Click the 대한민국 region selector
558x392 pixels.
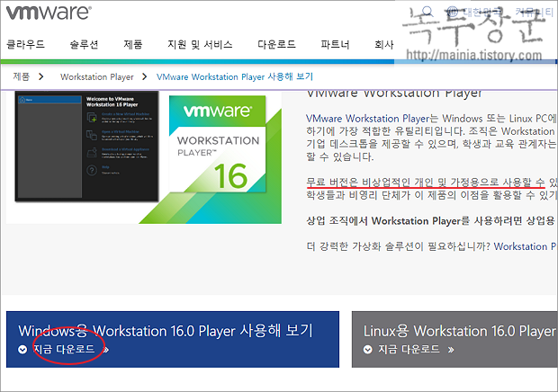[483, 13]
